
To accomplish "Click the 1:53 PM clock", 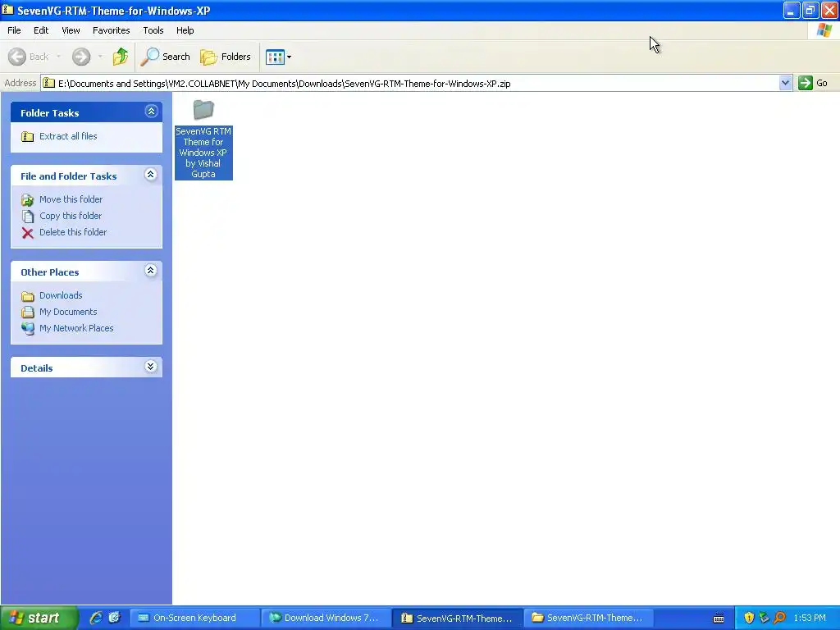I will (810, 619).
